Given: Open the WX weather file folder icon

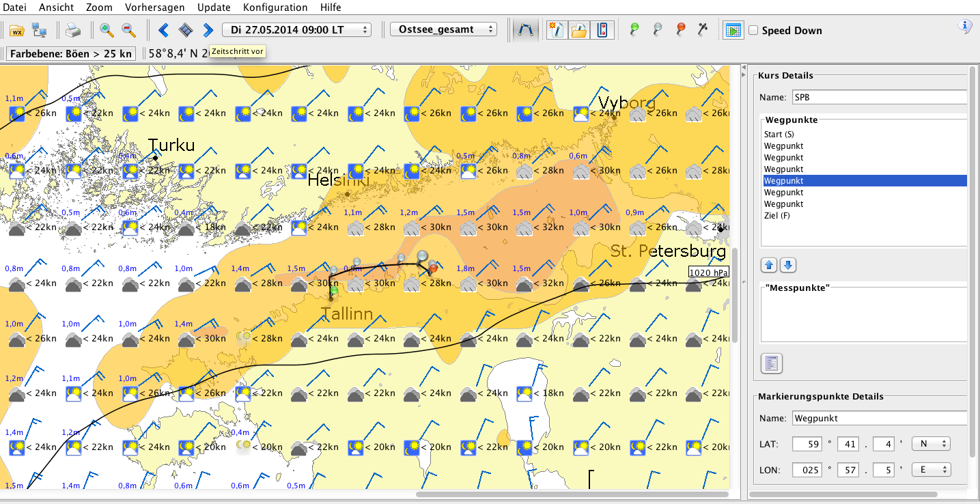Looking at the screenshot, I should (17, 31).
